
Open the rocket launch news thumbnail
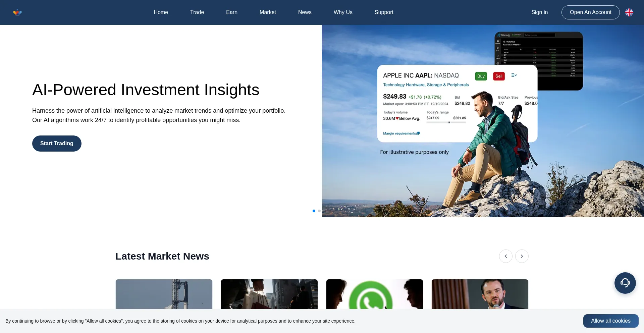click(164, 294)
